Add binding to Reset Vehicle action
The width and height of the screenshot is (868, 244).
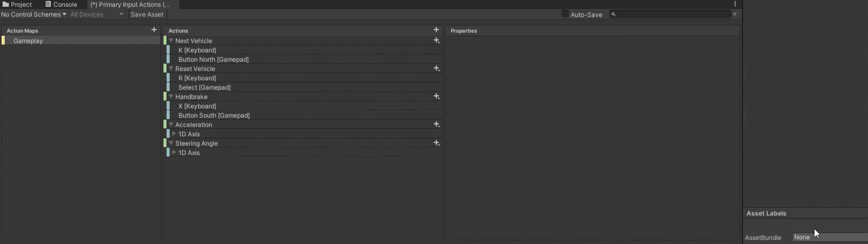[436, 69]
